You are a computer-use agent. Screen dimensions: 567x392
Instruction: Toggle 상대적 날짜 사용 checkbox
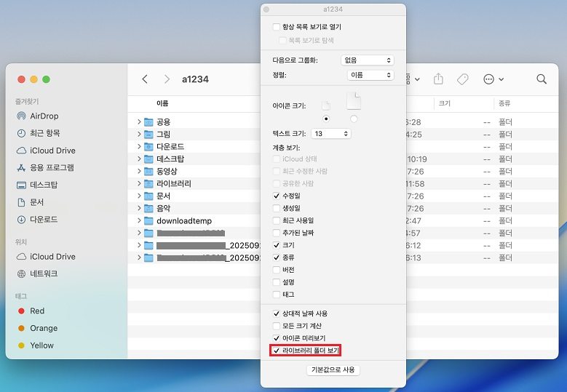tap(277, 313)
